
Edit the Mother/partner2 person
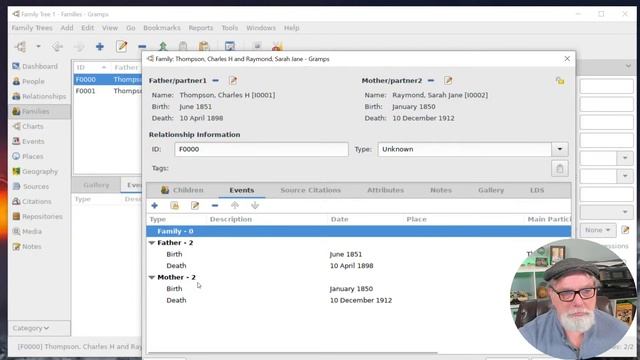click(448, 80)
